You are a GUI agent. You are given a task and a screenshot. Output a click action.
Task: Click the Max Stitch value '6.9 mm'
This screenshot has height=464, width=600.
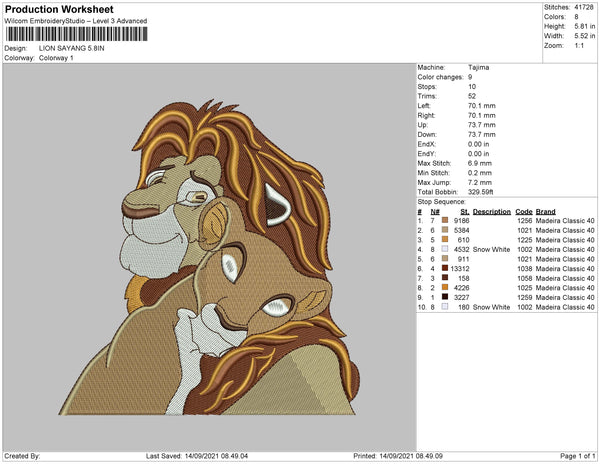(x=480, y=163)
